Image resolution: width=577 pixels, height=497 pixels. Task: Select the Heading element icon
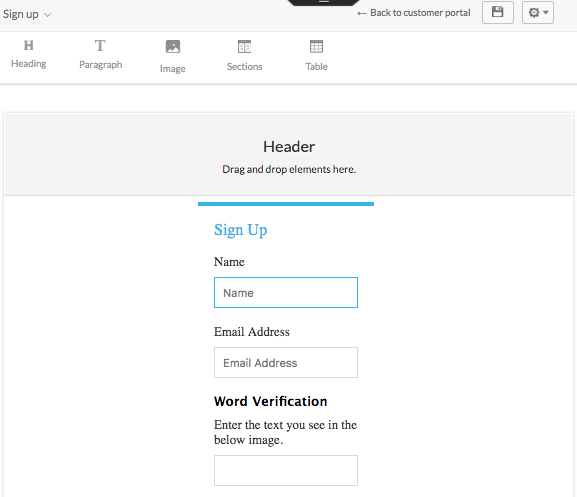tap(29, 45)
